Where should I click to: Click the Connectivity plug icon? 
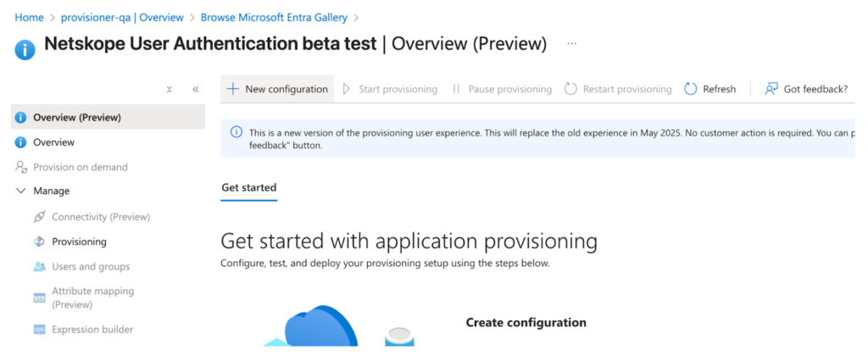tap(39, 217)
